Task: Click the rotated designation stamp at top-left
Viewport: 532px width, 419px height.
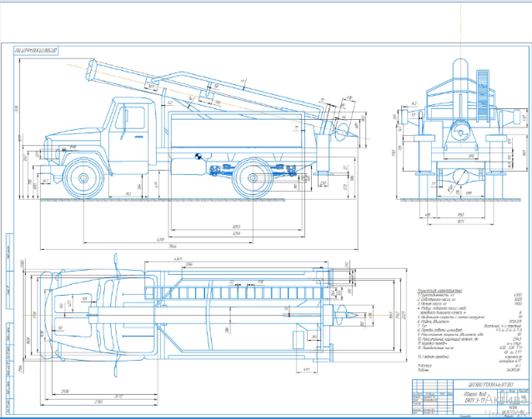Action: (52, 51)
